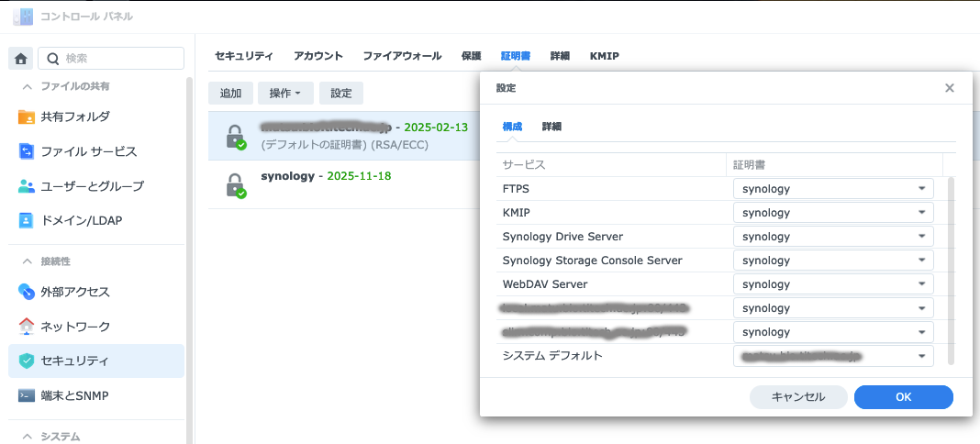Switch to the 証明書 tab
This screenshot has height=444, width=980.
pos(516,56)
